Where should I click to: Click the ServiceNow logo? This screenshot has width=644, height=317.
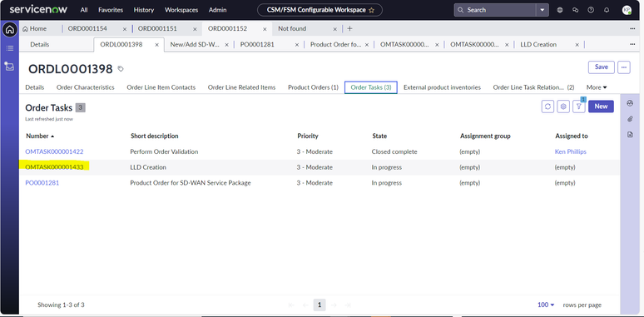coord(38,9)
